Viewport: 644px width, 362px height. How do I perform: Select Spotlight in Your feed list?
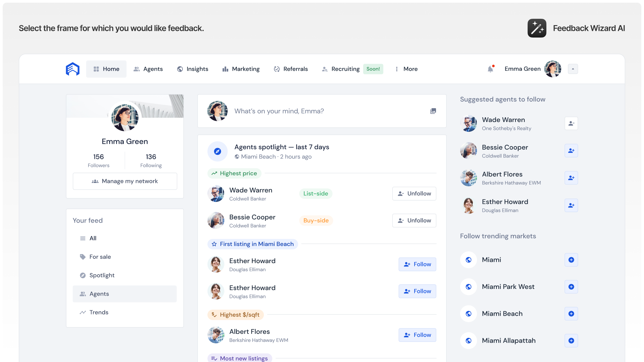click(x=102, y=275)
